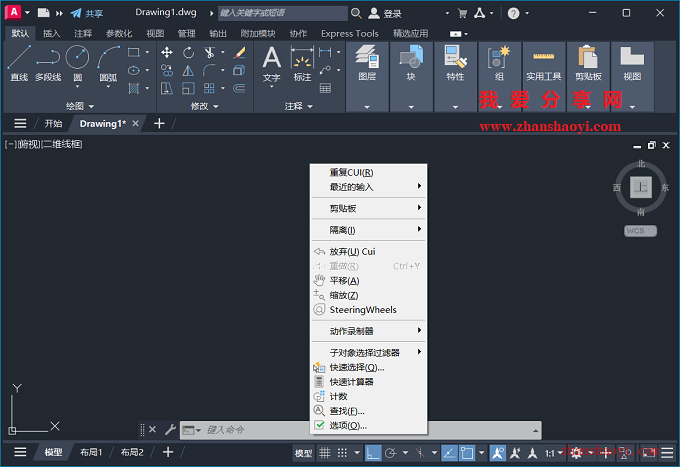Open the Layers (图层) panel button
The height and width of the screenshot is (467, 680).
(x=367, y=63)
